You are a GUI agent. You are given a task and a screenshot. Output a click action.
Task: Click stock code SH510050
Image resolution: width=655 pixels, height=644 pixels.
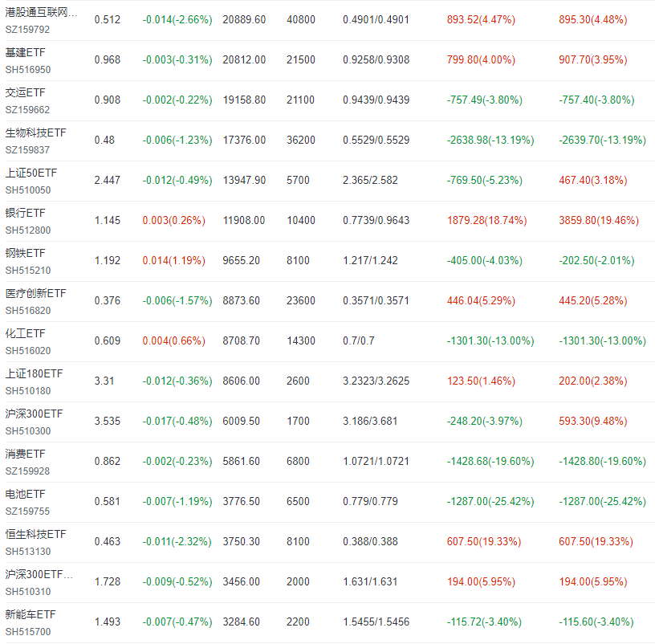click(x=28, y=190)
